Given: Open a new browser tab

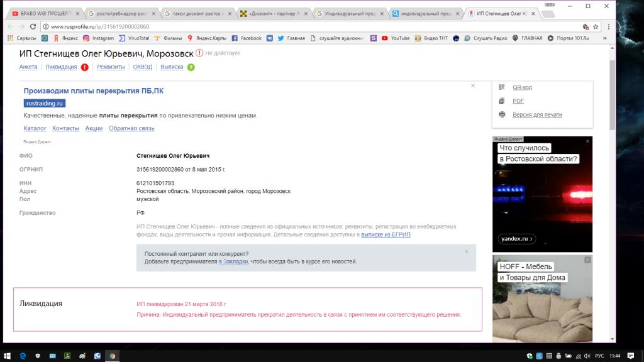Looking at the screenshot, I should (548, 14).
